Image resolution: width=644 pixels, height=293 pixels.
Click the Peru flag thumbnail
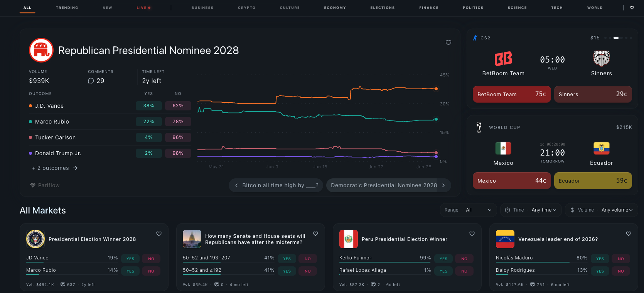[349, 239]
